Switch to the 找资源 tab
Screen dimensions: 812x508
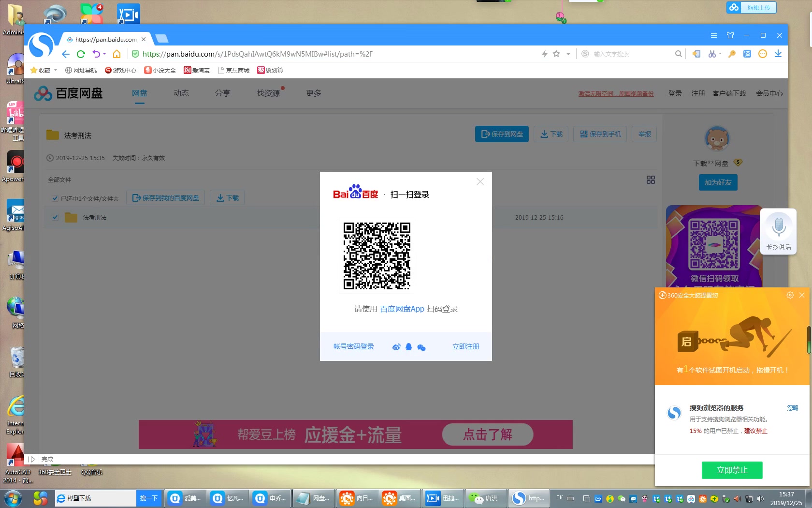[268, 93]
